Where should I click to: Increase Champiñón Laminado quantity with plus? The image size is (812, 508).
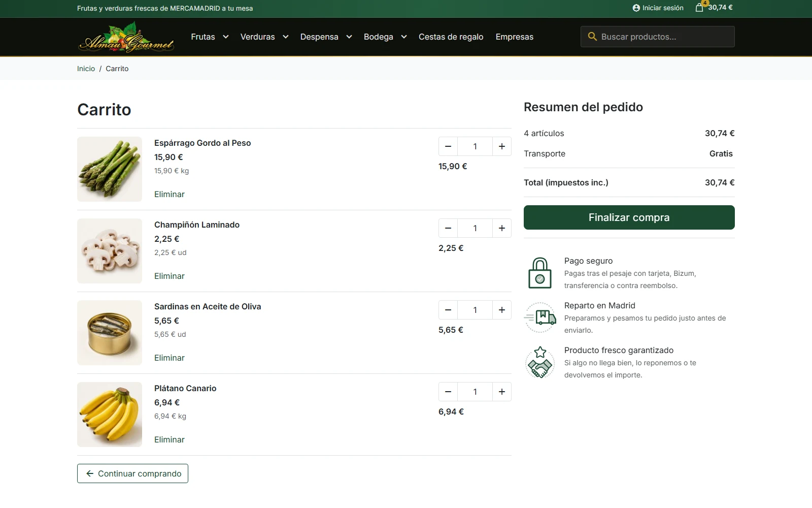[502, 228]
